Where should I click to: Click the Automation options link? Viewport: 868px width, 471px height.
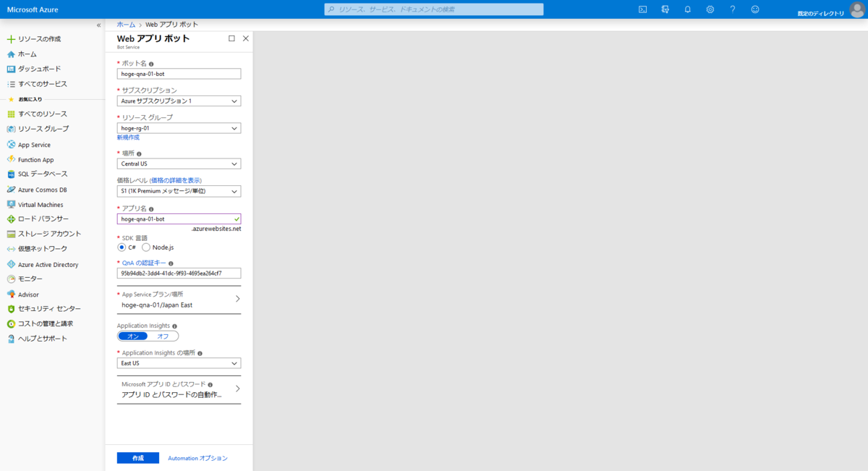click(x=197, y=459)
